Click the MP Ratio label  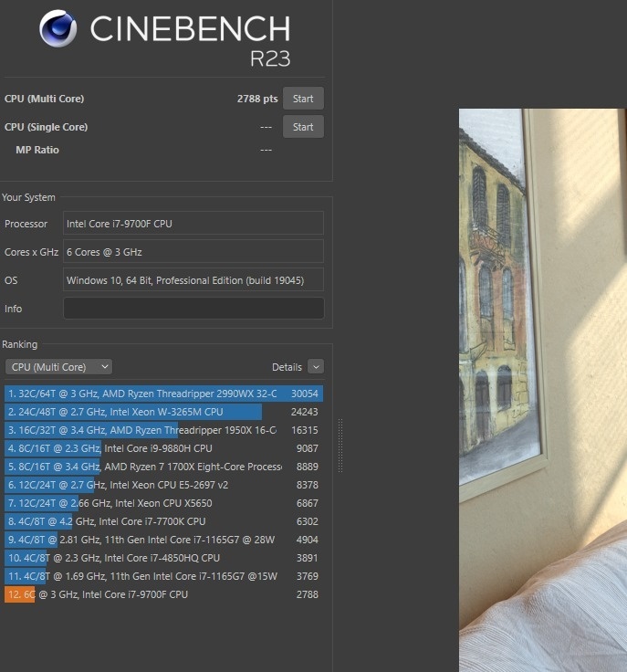pos(37,150)
